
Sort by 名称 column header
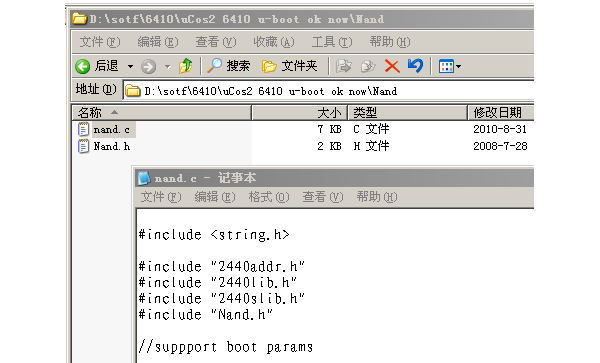point(161,113)
